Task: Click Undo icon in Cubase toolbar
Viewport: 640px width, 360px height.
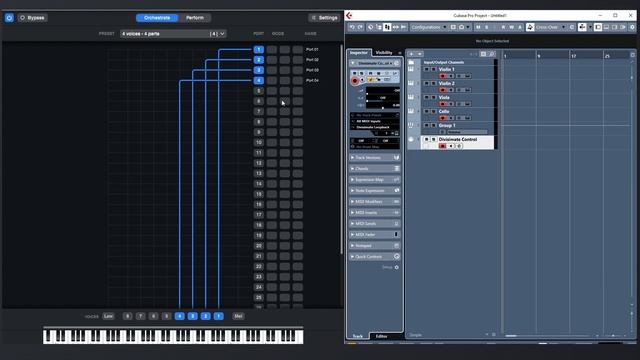Action: pyautogui.click(x=352, y=27)
